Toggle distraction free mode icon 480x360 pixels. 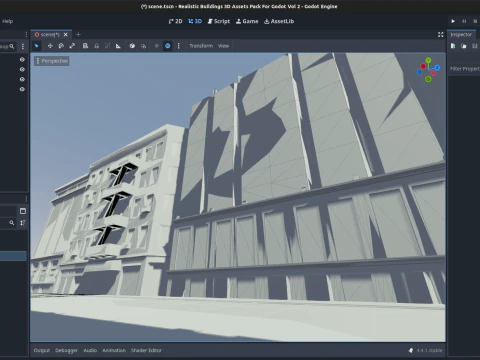point(440,35)
